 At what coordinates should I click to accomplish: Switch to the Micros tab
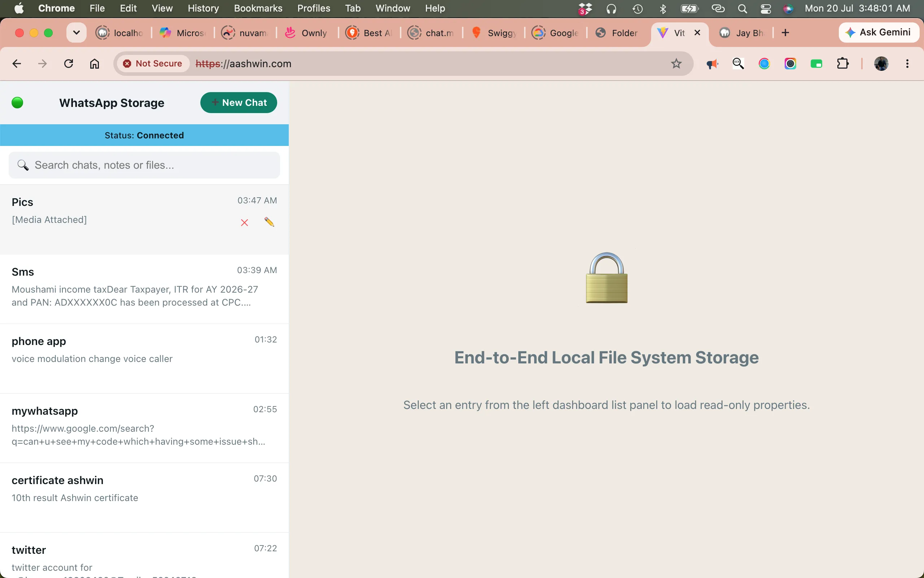coord(183,33)
